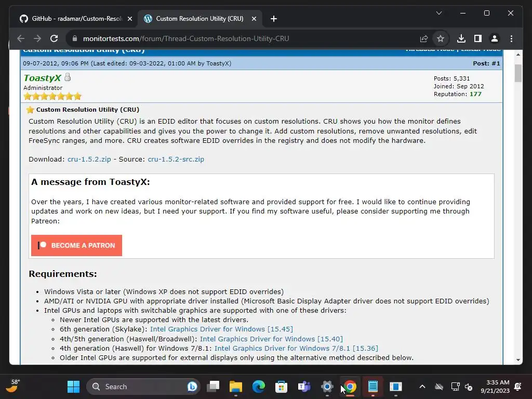
Task: Close the Custom Resolution Utility tab
Action: [x=254, y=19]
